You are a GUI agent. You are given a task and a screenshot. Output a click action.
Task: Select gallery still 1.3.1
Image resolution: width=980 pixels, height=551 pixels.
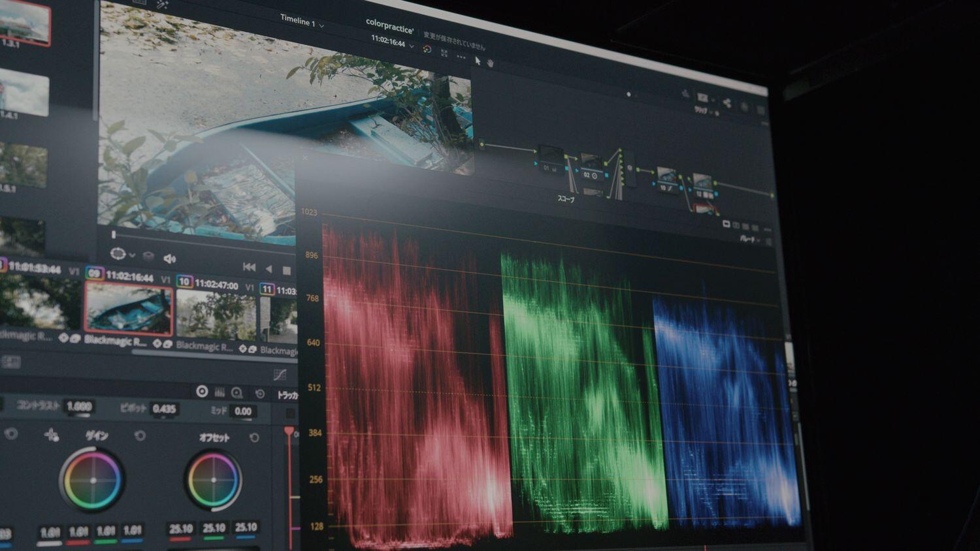[x=24, y=24]
